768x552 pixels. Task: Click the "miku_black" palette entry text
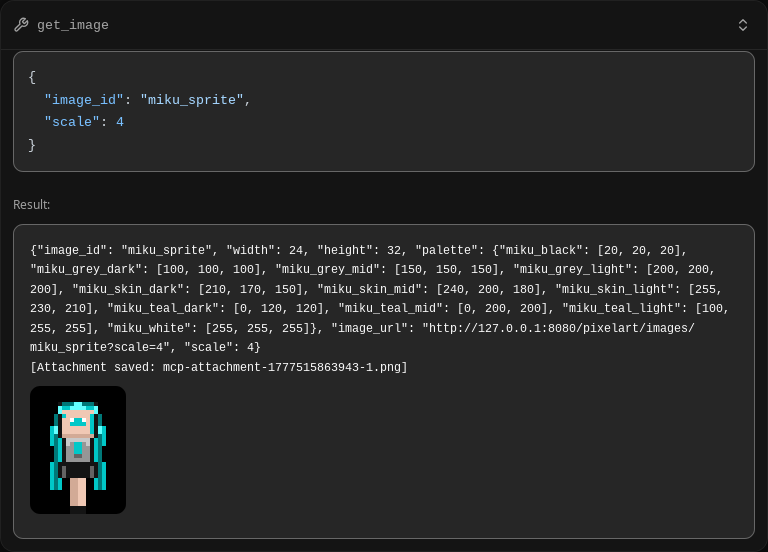(590, 250)
